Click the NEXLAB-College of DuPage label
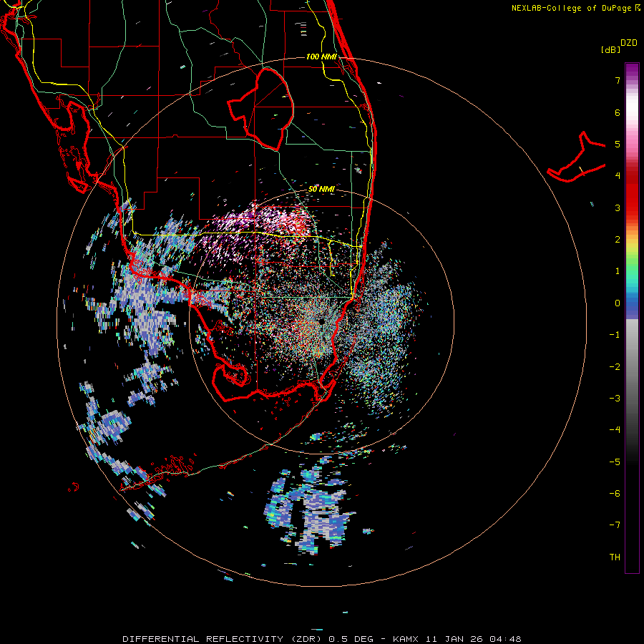Image resolution: width=644 pixels, height=644 pixels. coord(571,8)
